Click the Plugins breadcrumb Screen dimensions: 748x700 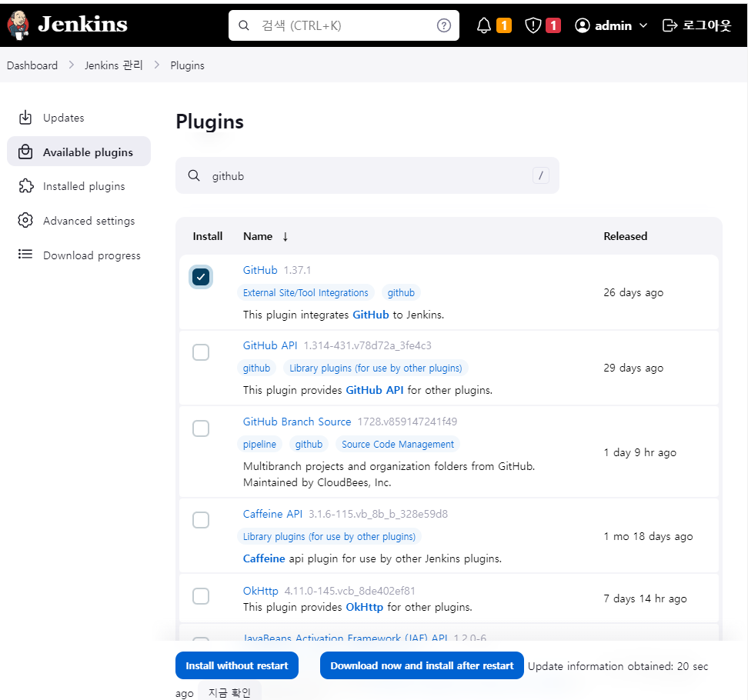187,65
